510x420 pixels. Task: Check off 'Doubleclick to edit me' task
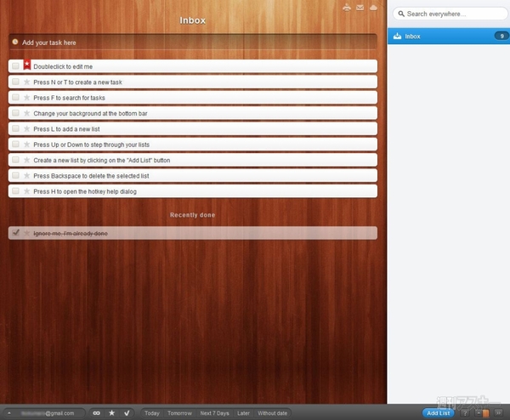15,66
